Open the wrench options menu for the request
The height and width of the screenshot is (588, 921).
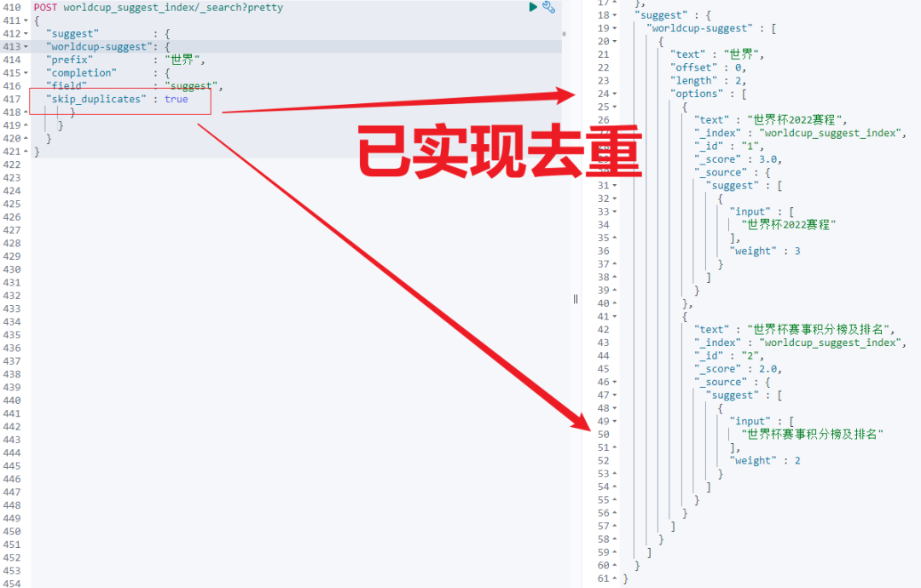[548, 7]
